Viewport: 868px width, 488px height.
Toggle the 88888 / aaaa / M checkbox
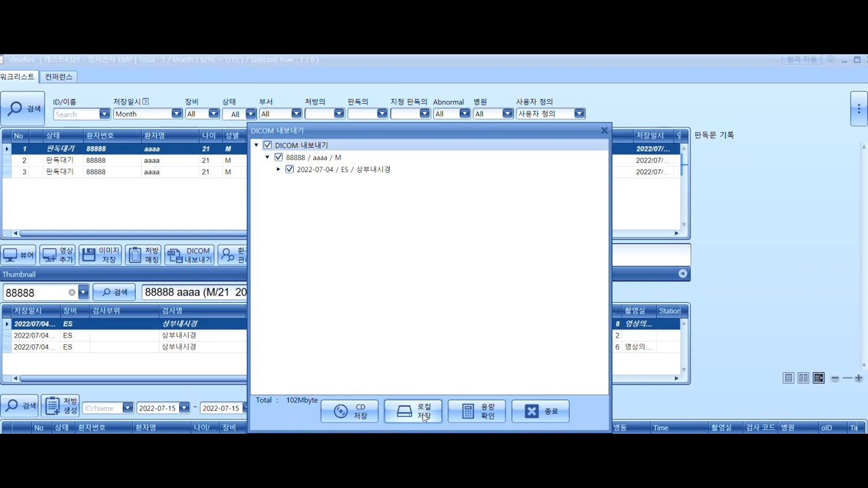[x=279, y=157]
